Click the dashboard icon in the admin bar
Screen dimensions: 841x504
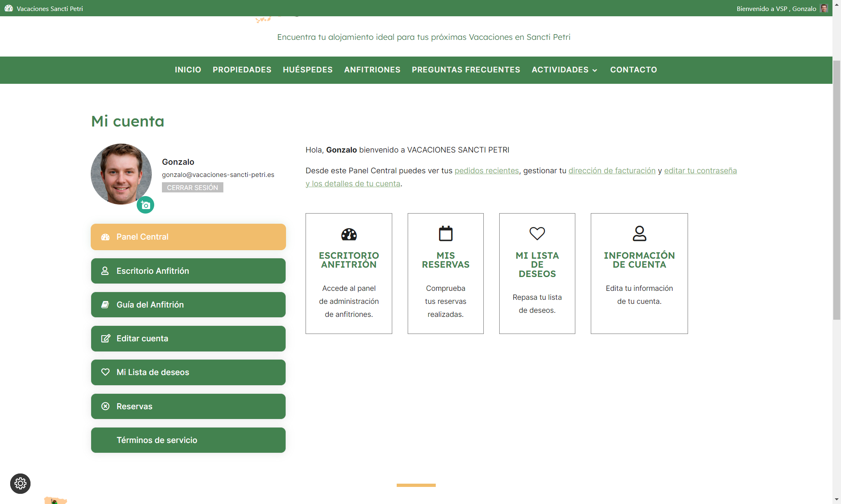pyautogui.click(x=9, y=8)
